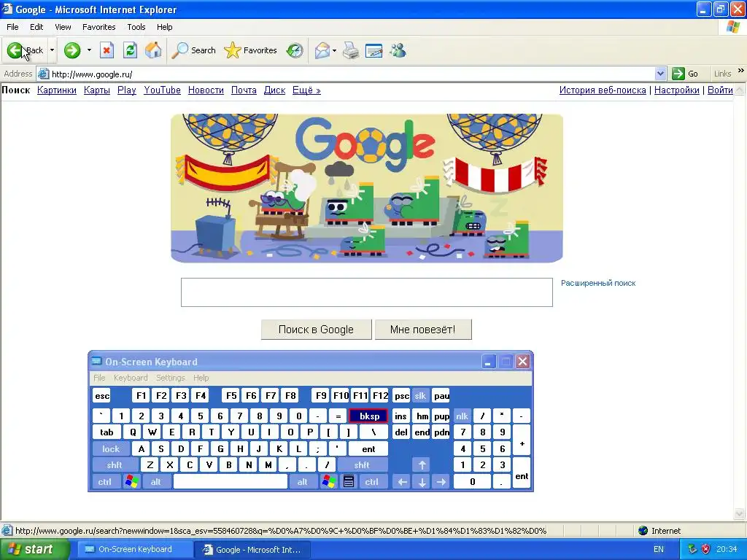Click the red shield tray icon
This screenshot has height=560, width=747.
click(x=706, y=549)
